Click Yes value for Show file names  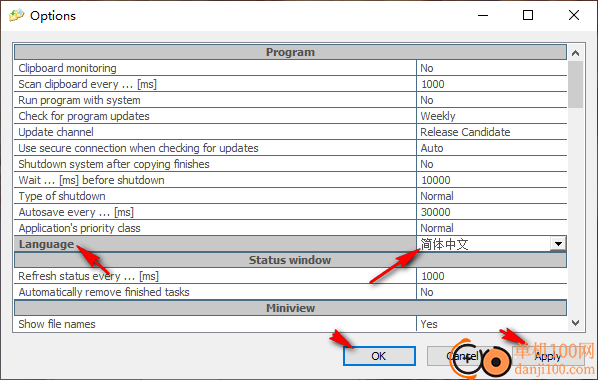coord(492,324)
